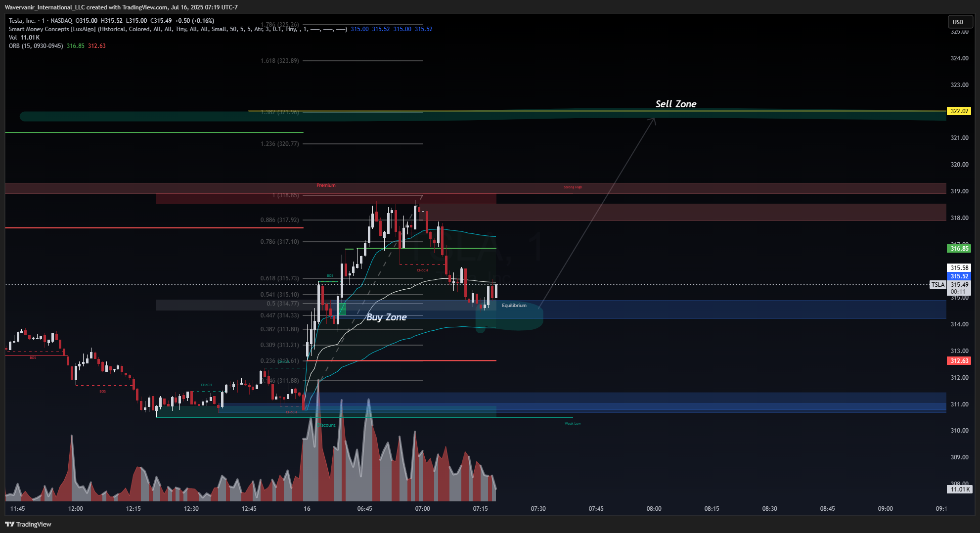Image resolution: width=980 pixels, height=533 pixels.
Task: Select the Sell Zone text annotation
Action: click(676, 104)
